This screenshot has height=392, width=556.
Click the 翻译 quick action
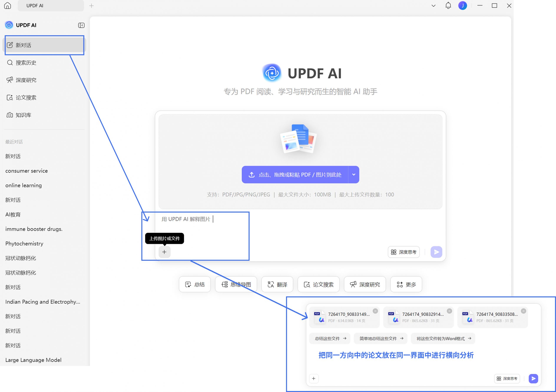pyautogui.click(x=277, y=284)
